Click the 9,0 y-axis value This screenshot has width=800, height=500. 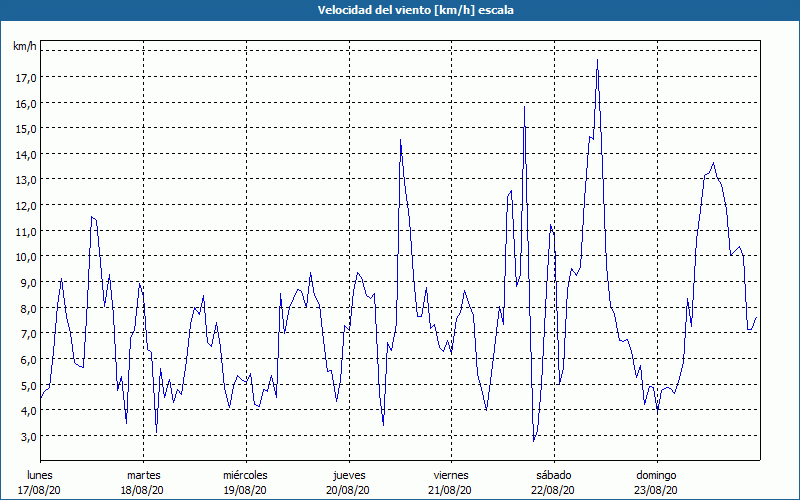point(28,283)
